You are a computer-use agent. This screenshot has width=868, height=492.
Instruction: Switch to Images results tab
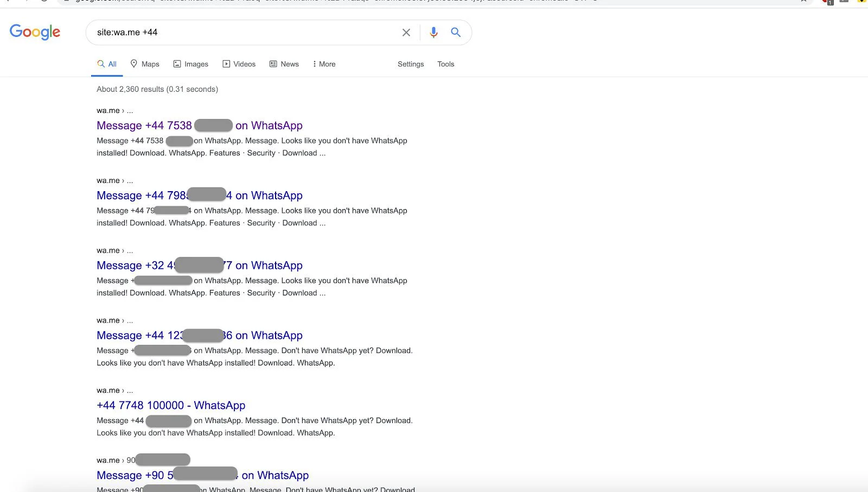click(x=190, y=64)
